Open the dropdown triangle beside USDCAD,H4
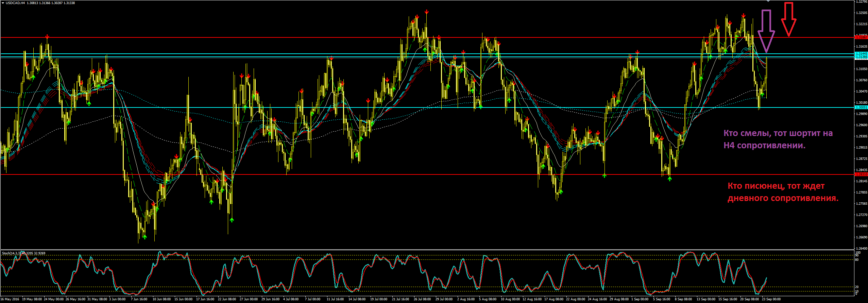This screenshot has height=303, width=868. coord(3,3)
